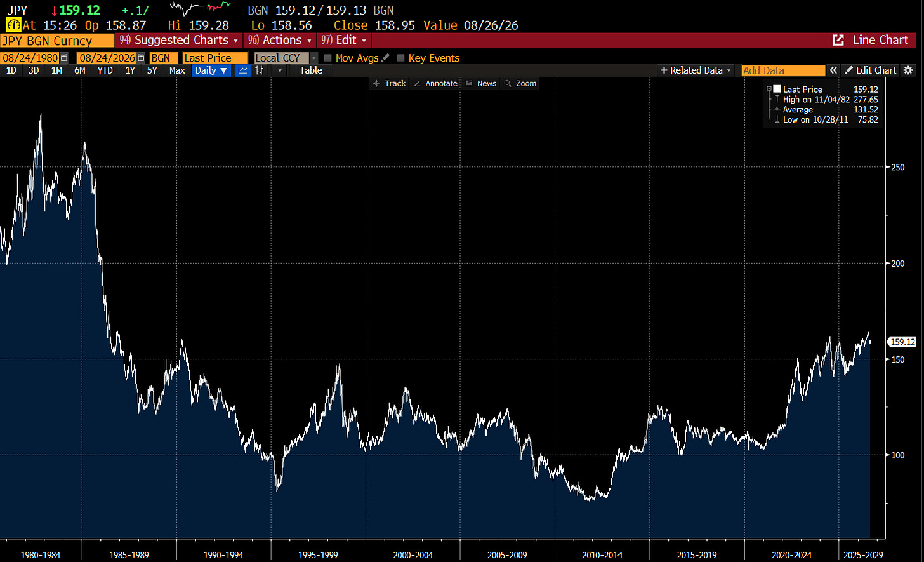The width and height of the screenshot is (924, 562).
Task: Click the Average legend entry
Action: pos(824,110)
